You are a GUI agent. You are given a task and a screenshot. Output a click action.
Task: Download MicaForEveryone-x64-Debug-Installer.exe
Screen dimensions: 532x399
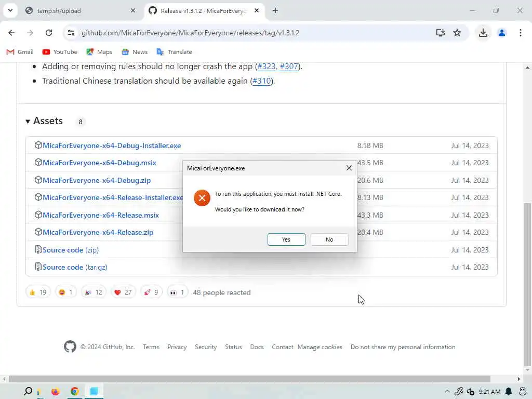coord(112,145)
